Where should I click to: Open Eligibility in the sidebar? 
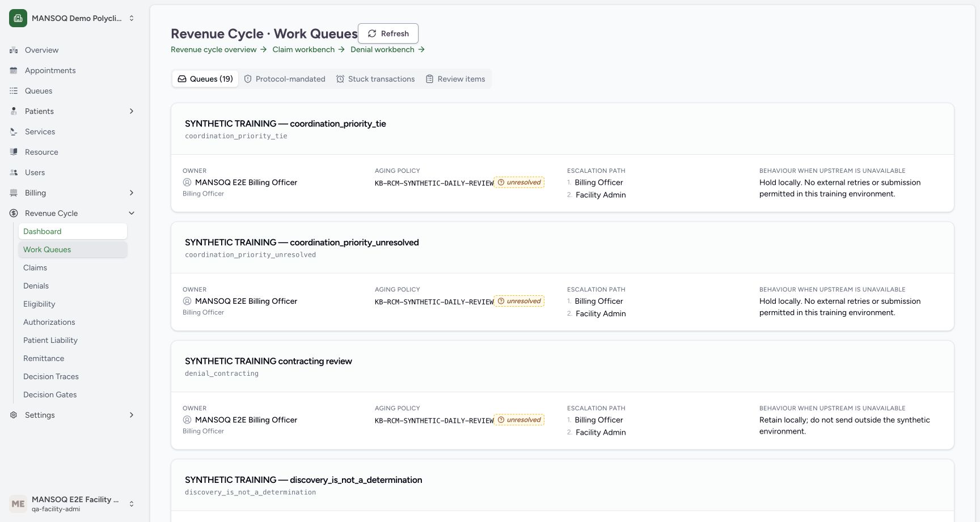click(x=73, y=304)
